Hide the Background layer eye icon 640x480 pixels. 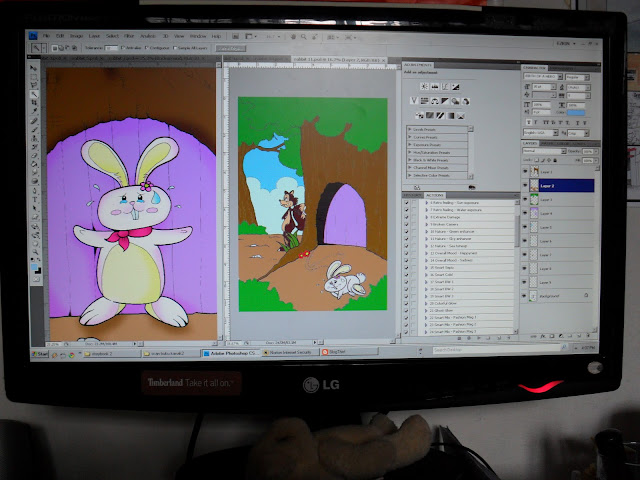(525, 296)
